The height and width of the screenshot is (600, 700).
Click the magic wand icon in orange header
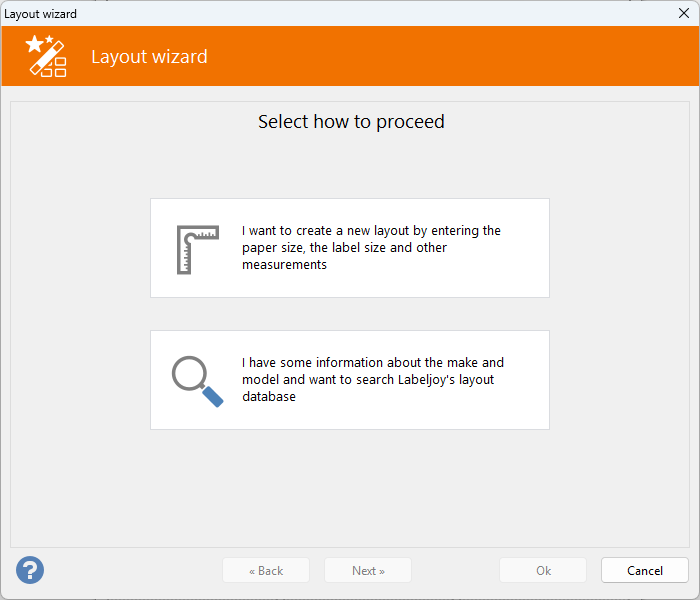click(x=46, y=56)
